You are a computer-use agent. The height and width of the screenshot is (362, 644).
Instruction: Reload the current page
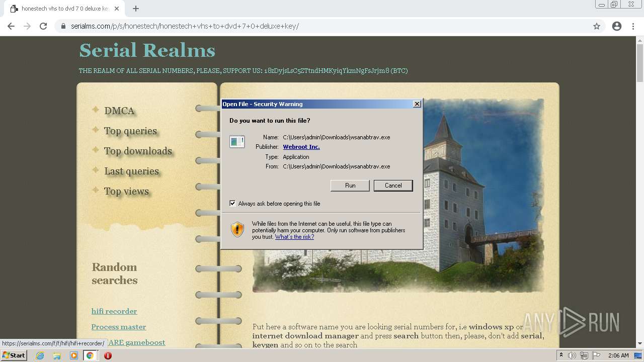[x=43, y=26]
